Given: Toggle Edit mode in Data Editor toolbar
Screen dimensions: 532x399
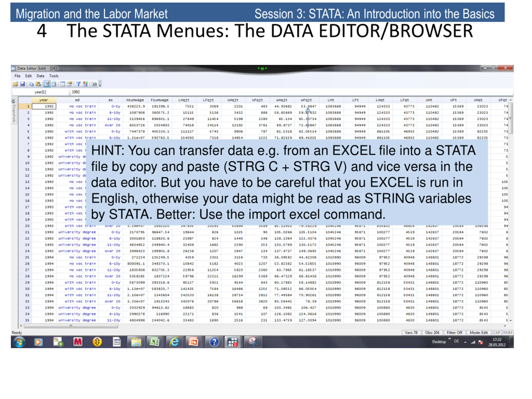Looking at the screenshot, I should tap(47, 84).
